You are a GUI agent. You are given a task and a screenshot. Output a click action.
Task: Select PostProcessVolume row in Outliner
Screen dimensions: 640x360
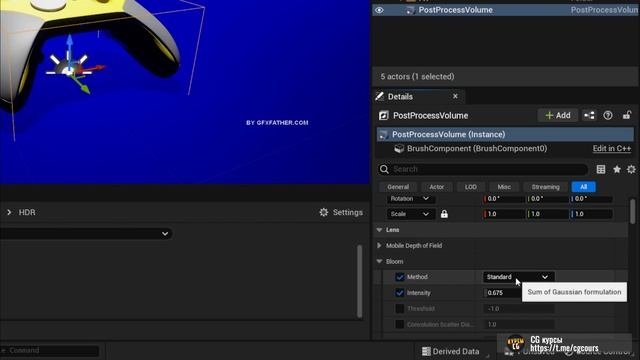(506, 10)
